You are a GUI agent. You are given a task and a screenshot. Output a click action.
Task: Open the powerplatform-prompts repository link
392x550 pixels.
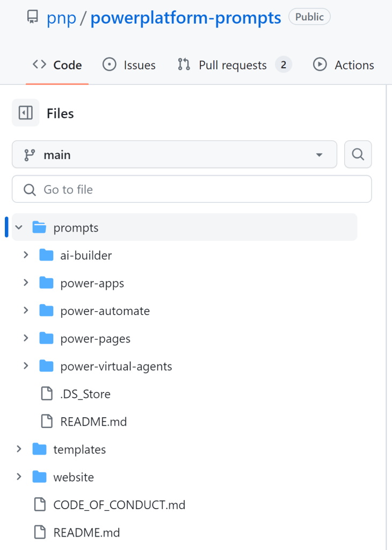186,18
